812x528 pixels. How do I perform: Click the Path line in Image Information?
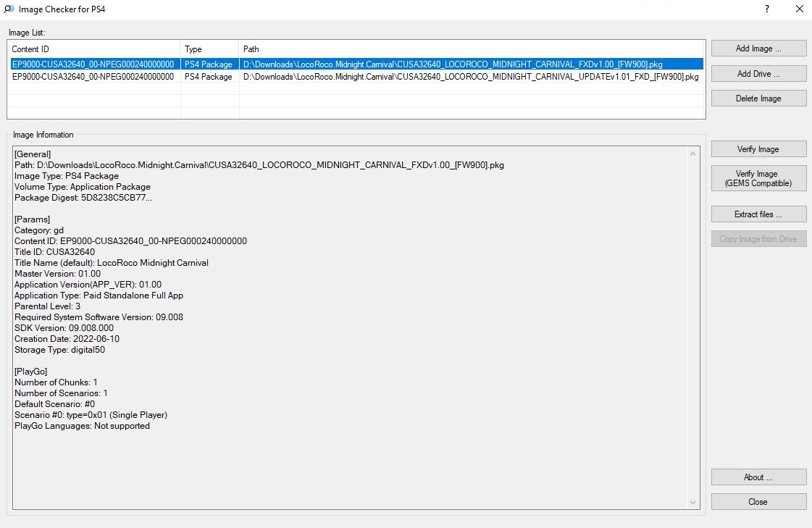pyautogui.click(x=259, y=165)
